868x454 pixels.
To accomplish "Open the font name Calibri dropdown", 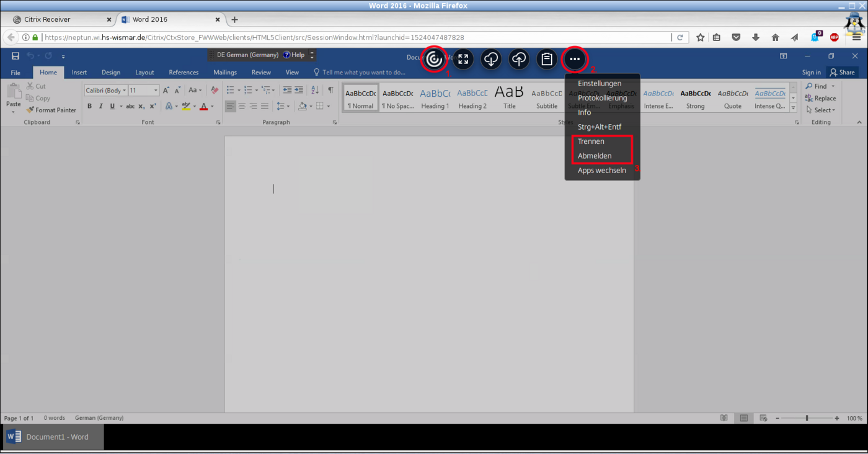I will 124,91.
